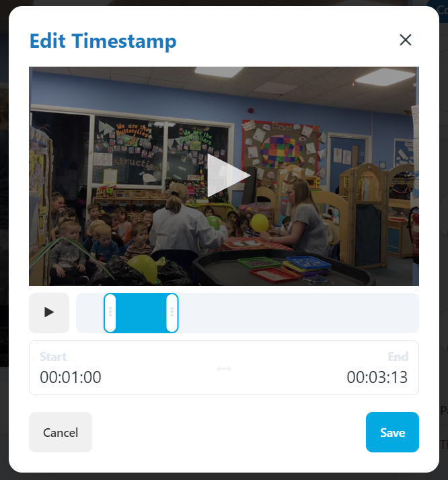The image size is (448, 480).
Task: Click the timeline track before the left handle
Action: 90,312
